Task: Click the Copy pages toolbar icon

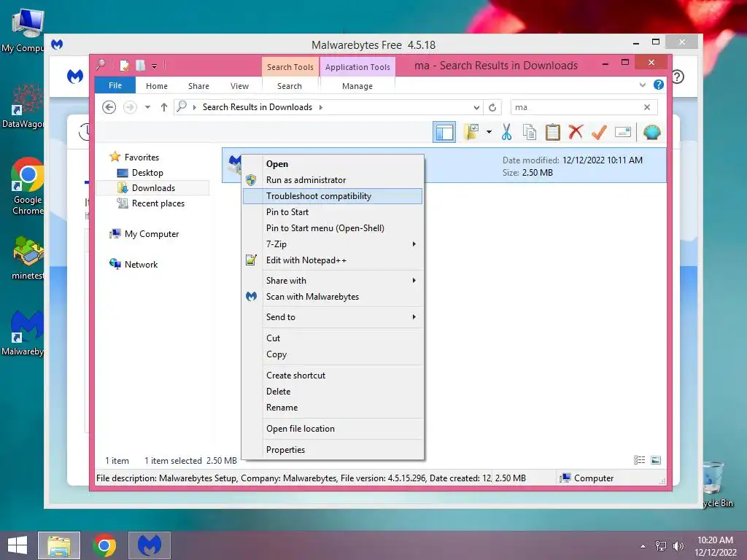Action: [x=530, y=133]
